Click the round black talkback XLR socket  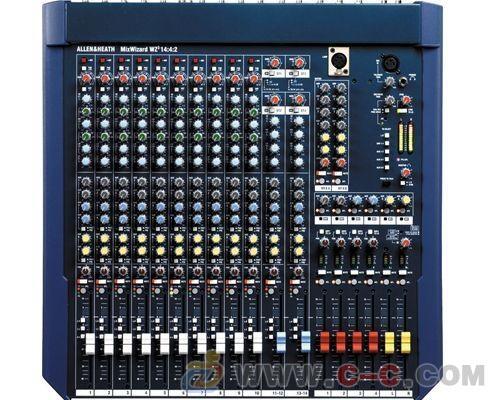point(391,63)
